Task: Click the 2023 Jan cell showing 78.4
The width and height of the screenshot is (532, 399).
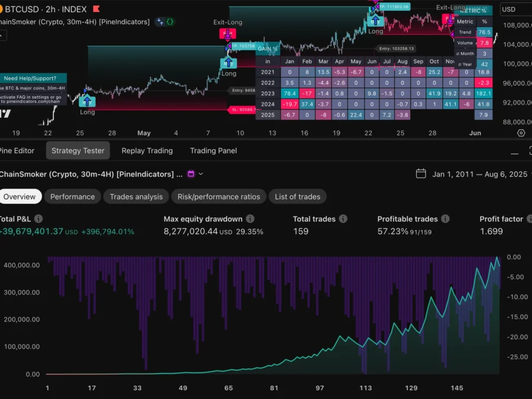Action: [290, 93]
